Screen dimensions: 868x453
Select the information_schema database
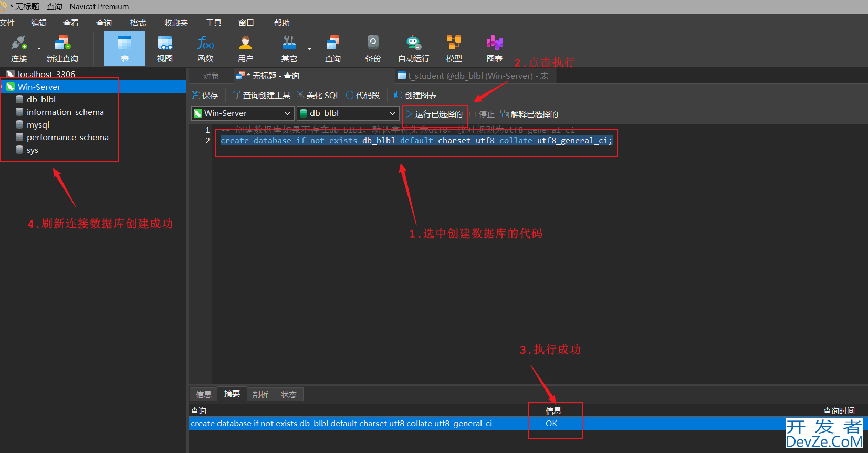tap(65, 112)
